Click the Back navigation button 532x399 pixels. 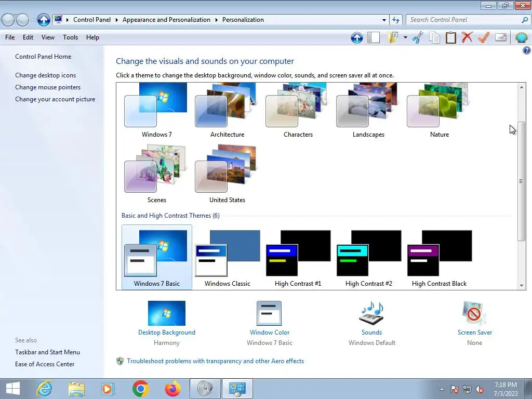pos(8,20)
